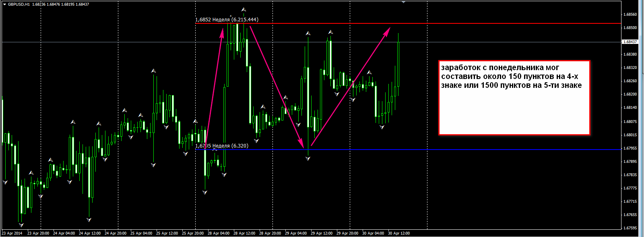
Task: Click the 24 Apr 20:00 time label
Action: [x=116, y=233]
